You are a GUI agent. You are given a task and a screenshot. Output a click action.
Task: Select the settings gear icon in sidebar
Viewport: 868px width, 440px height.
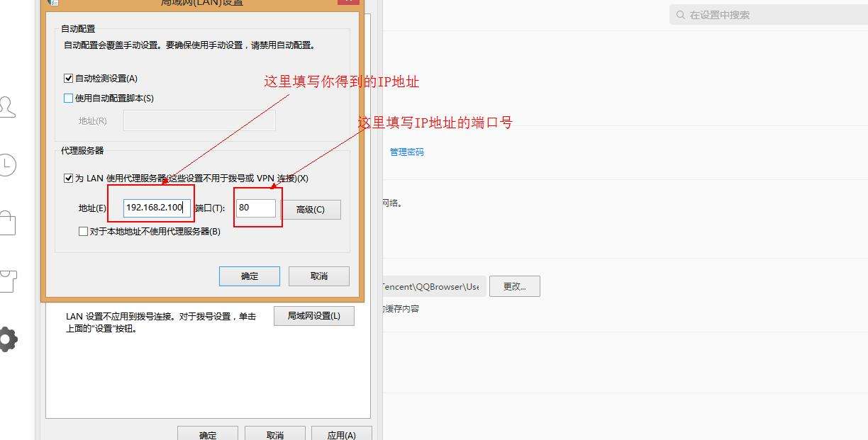pyautogui.click(x=7, y=339)
